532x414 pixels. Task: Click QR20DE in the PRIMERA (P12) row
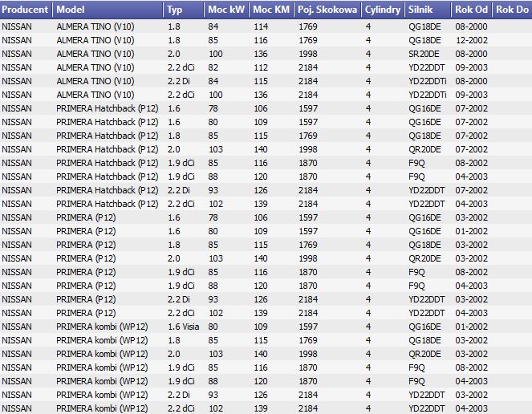click(424, 258)
